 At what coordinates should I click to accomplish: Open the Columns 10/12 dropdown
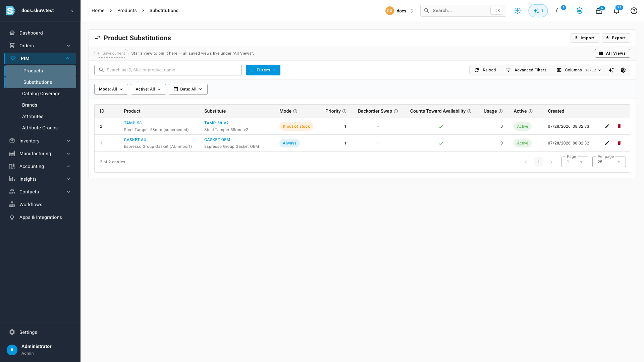click(x=579, y=70)
